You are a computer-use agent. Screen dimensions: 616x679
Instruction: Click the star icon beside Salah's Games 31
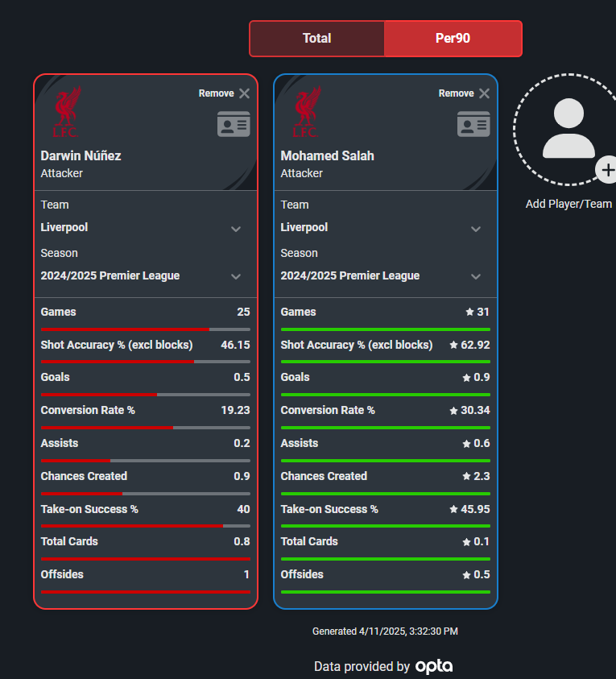tap(469, 312)
